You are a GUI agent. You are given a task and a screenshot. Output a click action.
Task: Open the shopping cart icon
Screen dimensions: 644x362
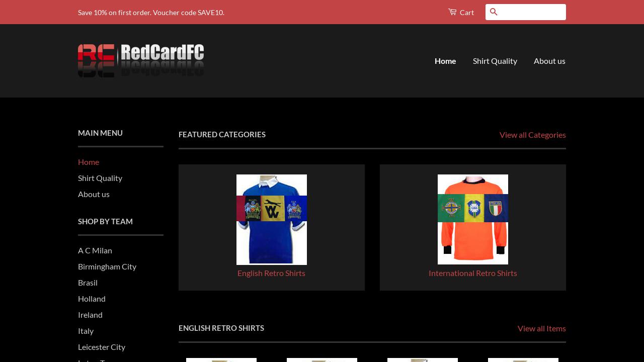(x=452, y=12)
